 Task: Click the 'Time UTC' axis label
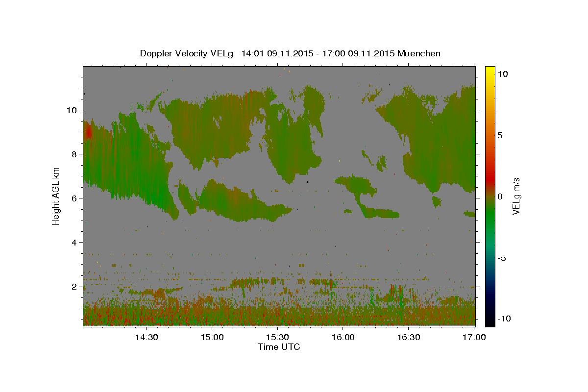coord(279,347)
